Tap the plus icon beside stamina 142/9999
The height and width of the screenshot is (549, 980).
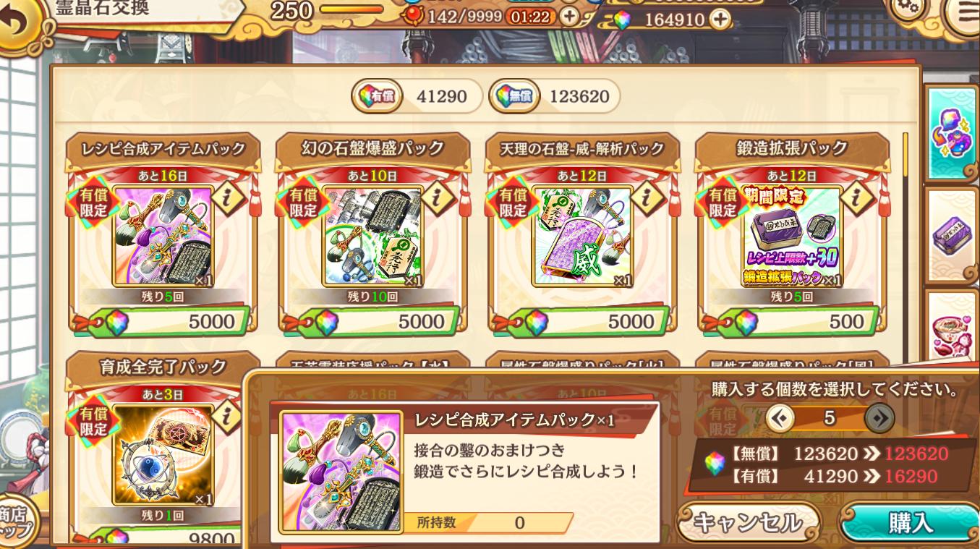coord(570,17)
